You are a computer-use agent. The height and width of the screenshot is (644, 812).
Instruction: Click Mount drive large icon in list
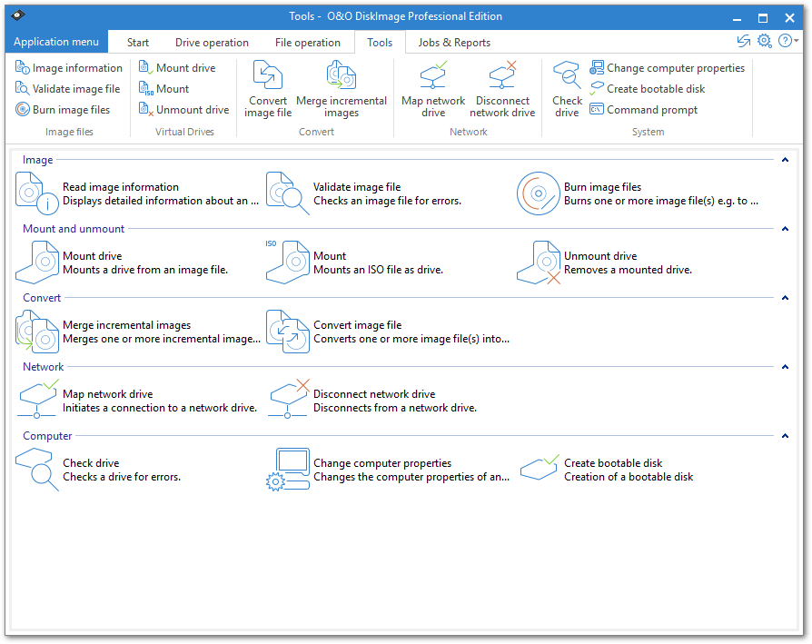click(x=36, y=263)
